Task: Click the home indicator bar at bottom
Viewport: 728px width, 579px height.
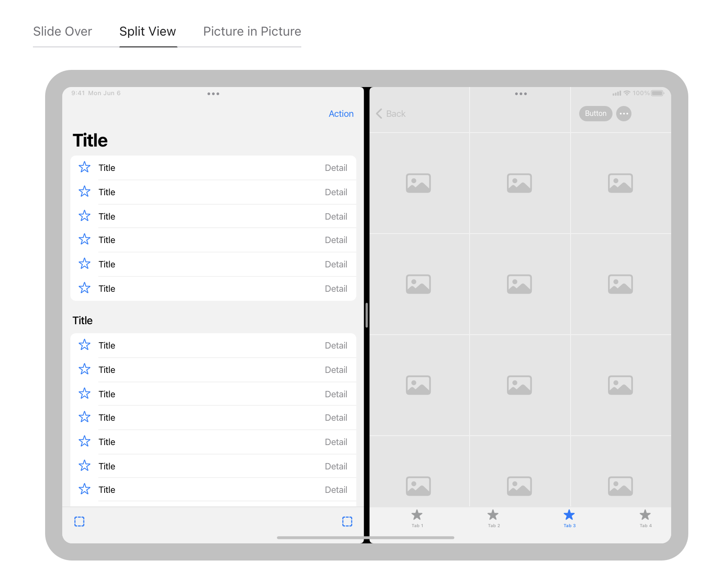Action: 365,538
